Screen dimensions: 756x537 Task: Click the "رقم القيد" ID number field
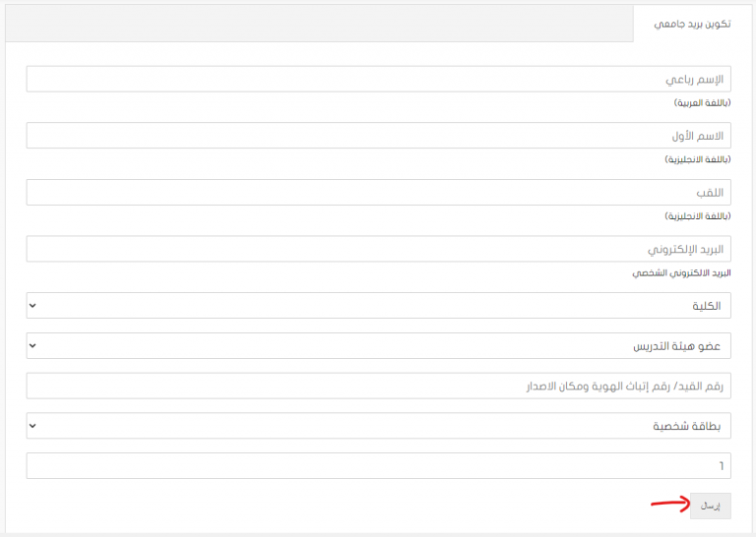[378, 386]
